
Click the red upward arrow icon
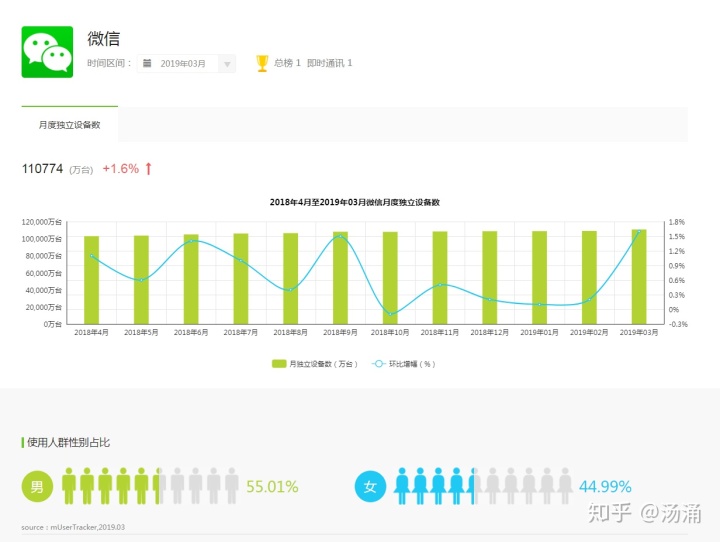click(x=148, y=169)
